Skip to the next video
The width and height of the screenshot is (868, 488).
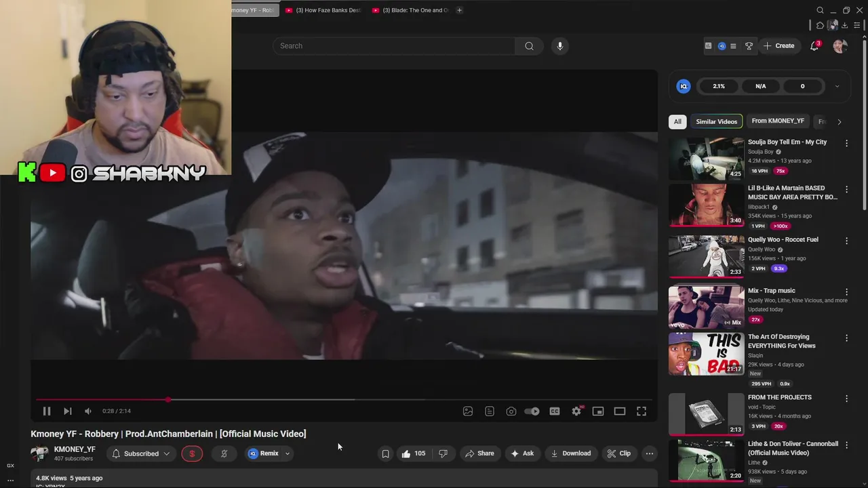[x=68, y=411]
